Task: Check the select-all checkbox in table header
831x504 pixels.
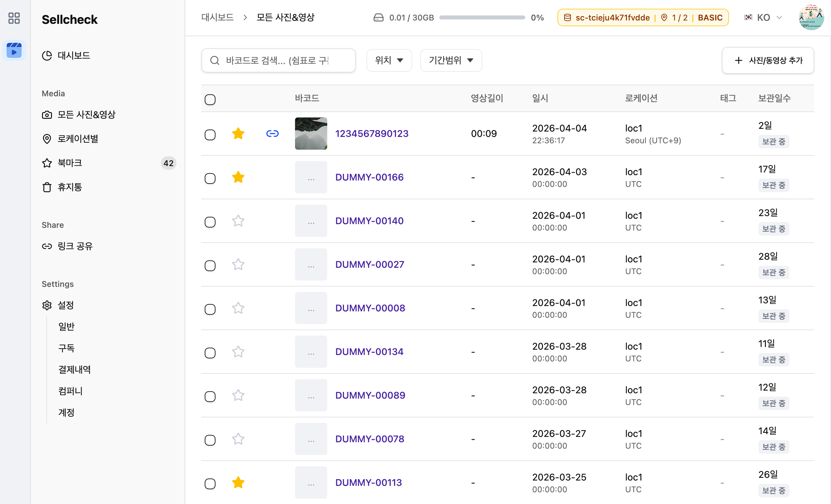Action: [x=210, y=99]
